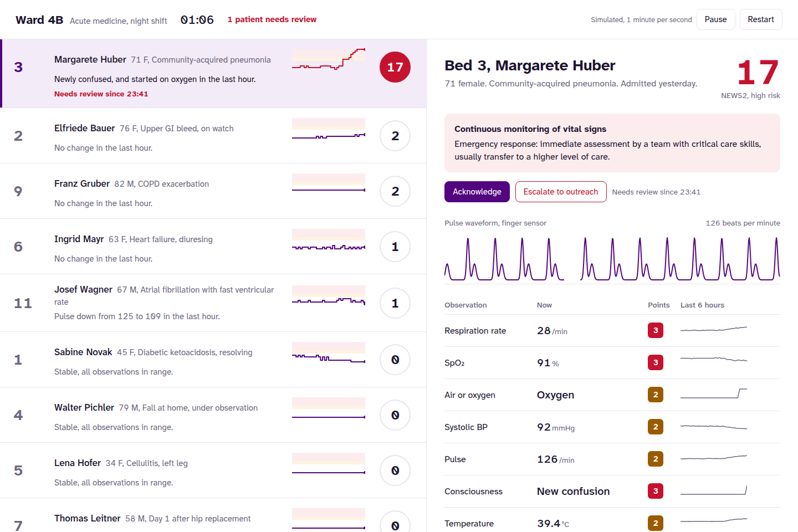The height and width of the screenshot is (532, 798).
Task: Select Ingrid Mayr's heart failure row
Action: coord(213,247)
